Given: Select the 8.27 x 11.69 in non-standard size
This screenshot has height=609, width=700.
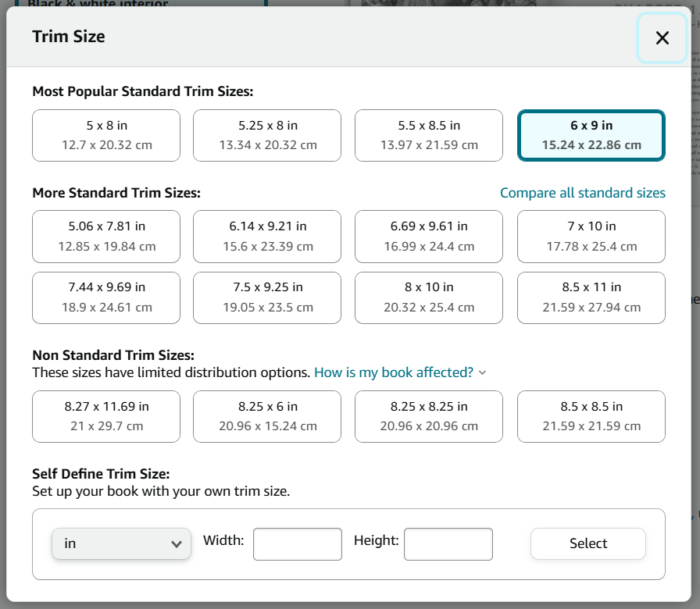Looking at the screenshot, I should point(105,416).
